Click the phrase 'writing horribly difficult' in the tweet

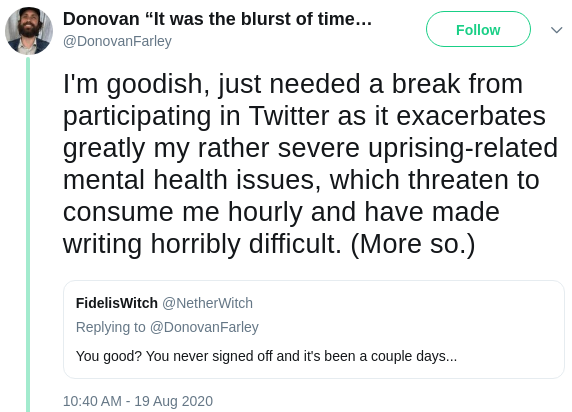[x=202, y=244]
